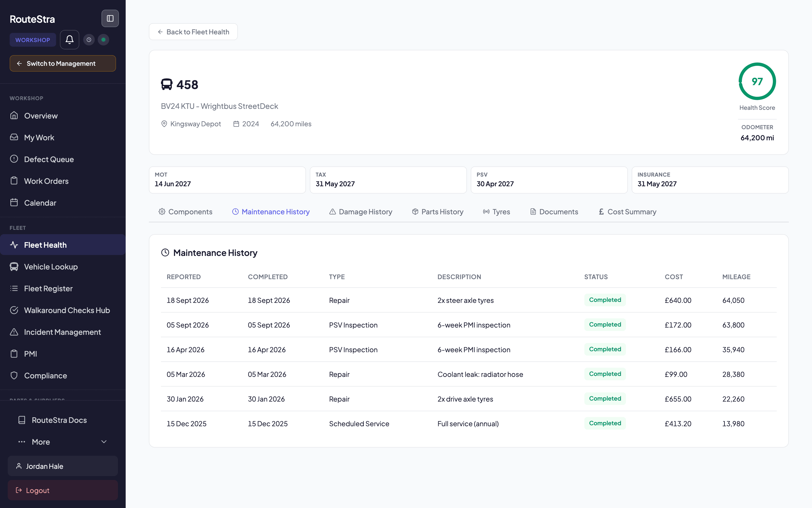
Task: Click the Work Orders clipboard icon
Action: click(x=14, y=181)
